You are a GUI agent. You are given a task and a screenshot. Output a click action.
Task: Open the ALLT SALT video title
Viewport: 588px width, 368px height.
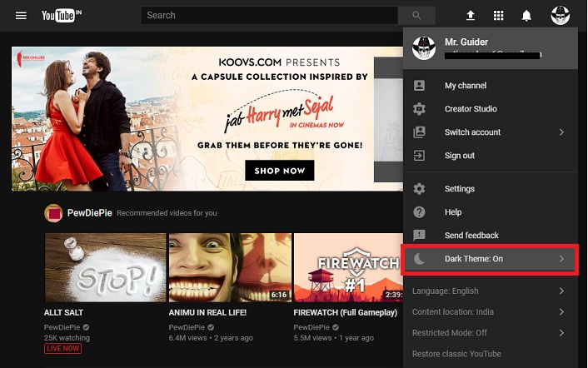63,312
